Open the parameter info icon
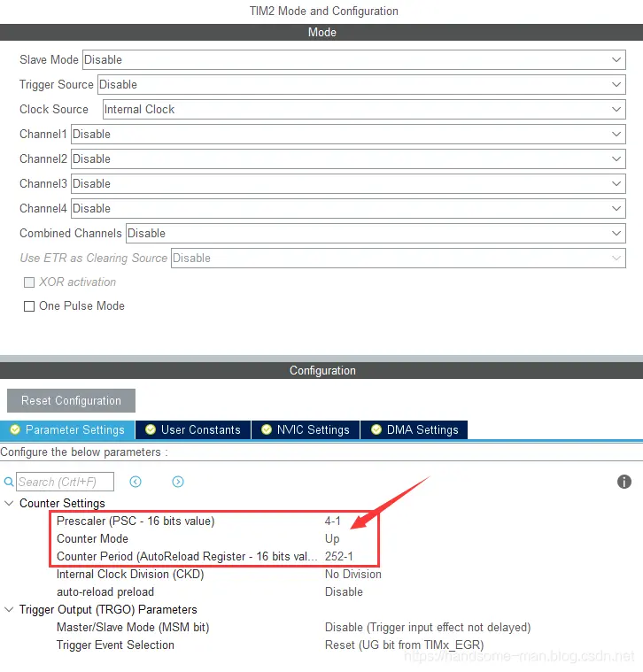 point(624,482)
